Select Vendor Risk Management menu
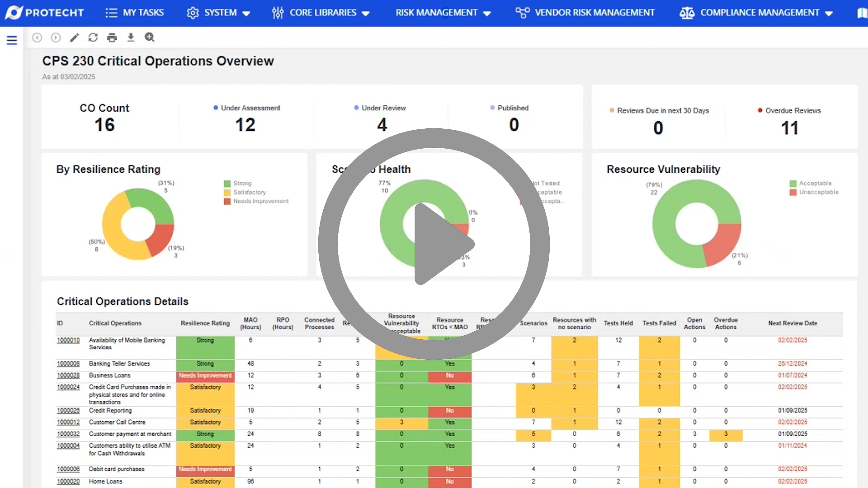The width and height of the screenshot is (868, 488). [x=585, y=13]
